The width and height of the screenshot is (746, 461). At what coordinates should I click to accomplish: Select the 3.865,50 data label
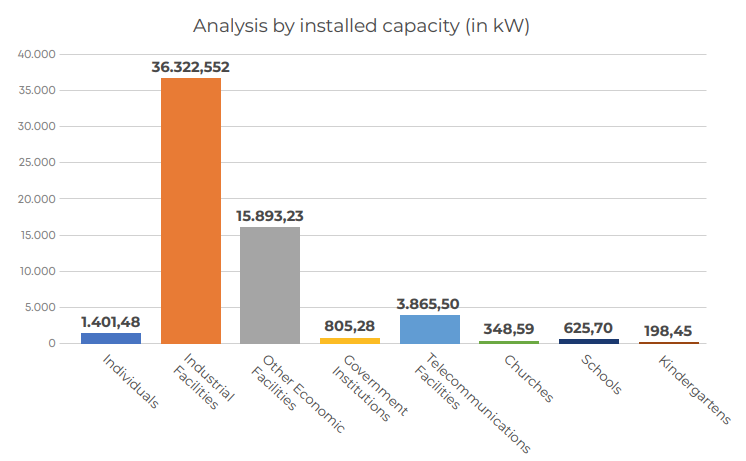[x=429, y=303]
